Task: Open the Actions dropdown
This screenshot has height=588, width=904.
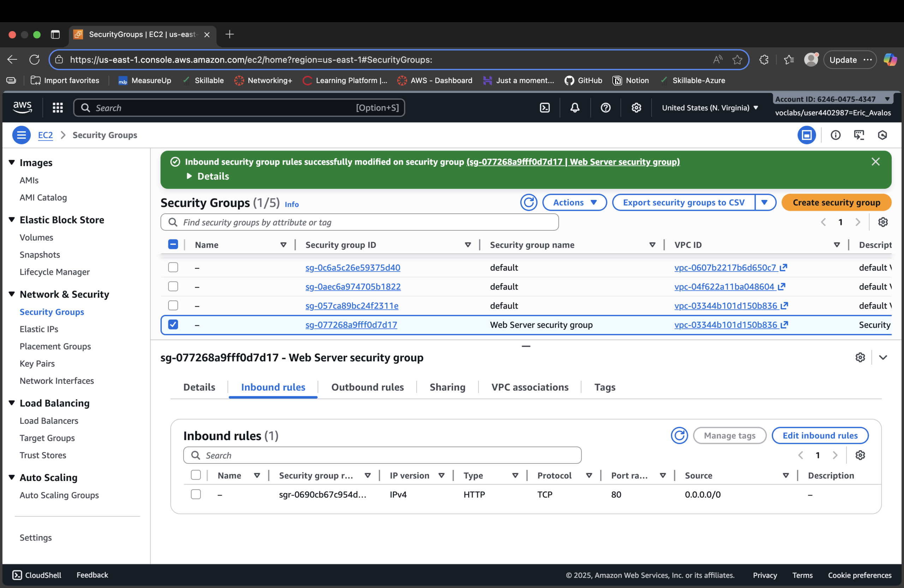Action: tap(574, 202)
